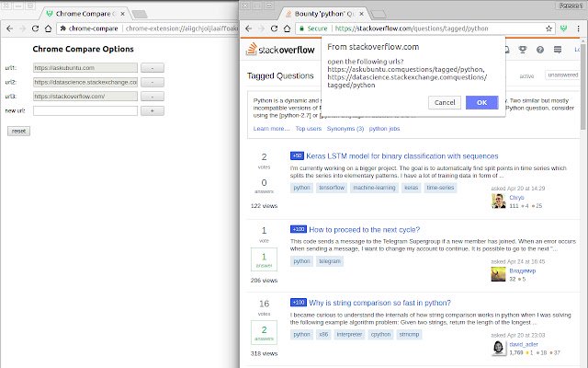Confirm dialog with OK button

point(481,102)
